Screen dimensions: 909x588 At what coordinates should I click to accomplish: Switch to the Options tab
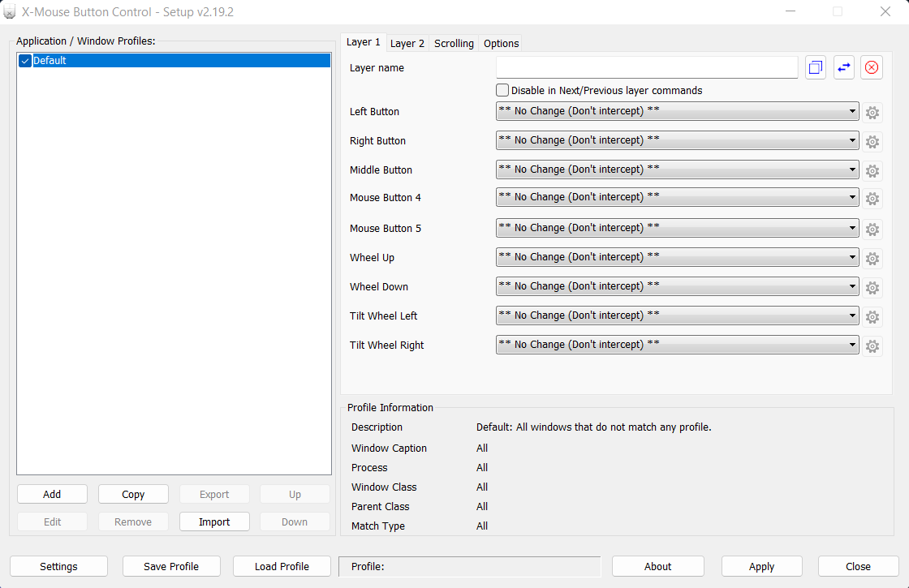(x=501, y=44)
